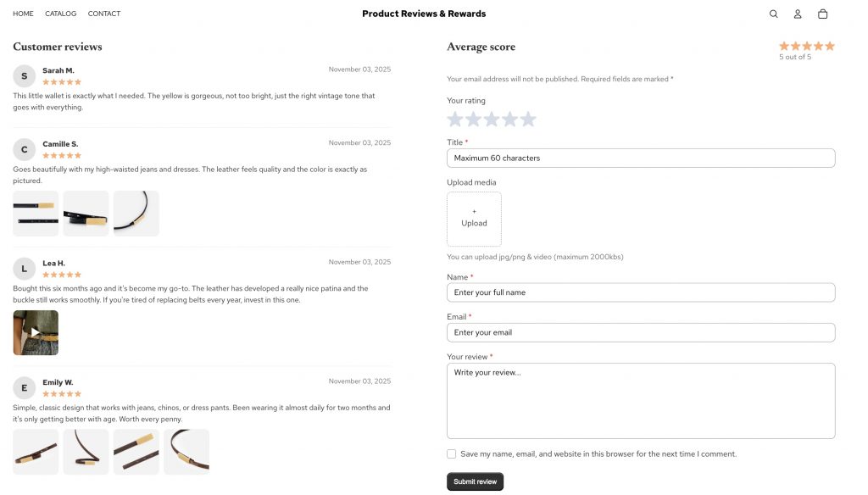
Task: Click Camille S.'s avatar circle
Action: tap(24, 149)
